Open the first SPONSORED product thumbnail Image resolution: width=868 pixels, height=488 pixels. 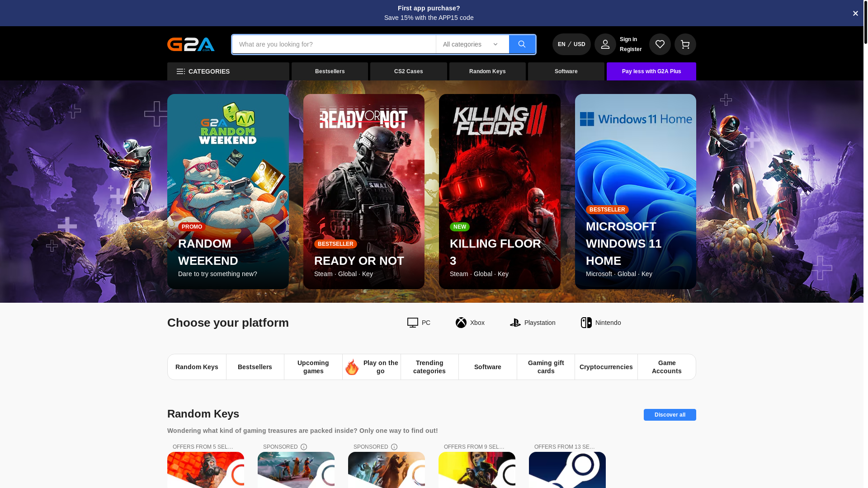point(296,470)
